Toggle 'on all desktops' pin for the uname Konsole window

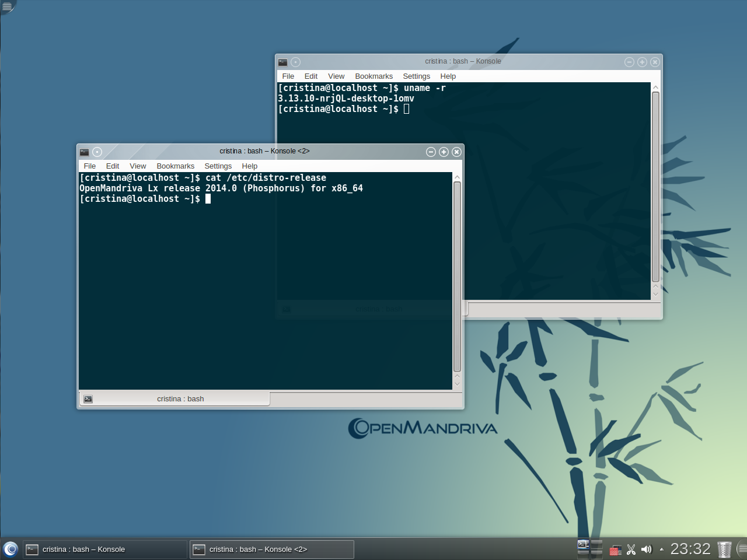(296, 62)
